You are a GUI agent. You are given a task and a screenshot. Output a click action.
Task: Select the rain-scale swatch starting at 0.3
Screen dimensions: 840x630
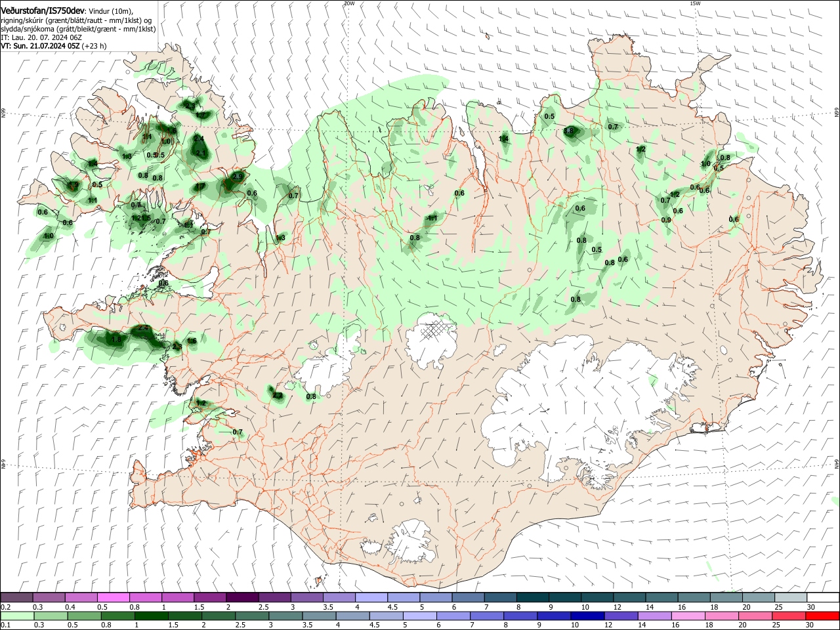pyautogui.click(x=51, y=616)
